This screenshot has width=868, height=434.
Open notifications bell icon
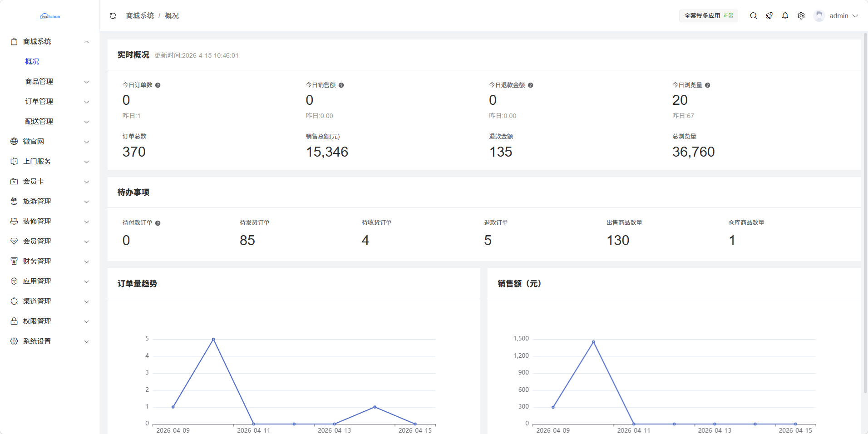point(785,16)
